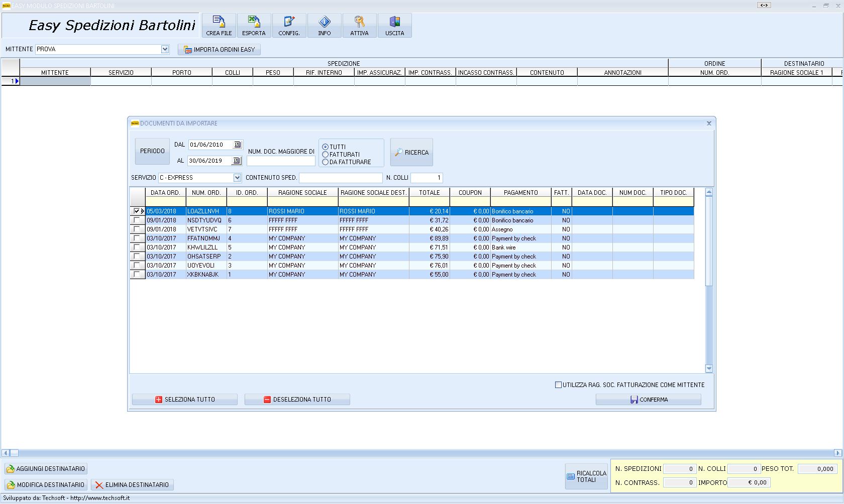Select row 1 indicator in main grid
Screen dimensions: 844x504
(x=11, y=81)
